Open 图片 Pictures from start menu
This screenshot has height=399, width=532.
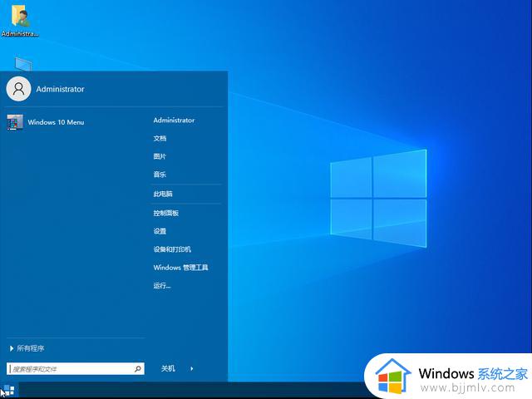(160, 156)
